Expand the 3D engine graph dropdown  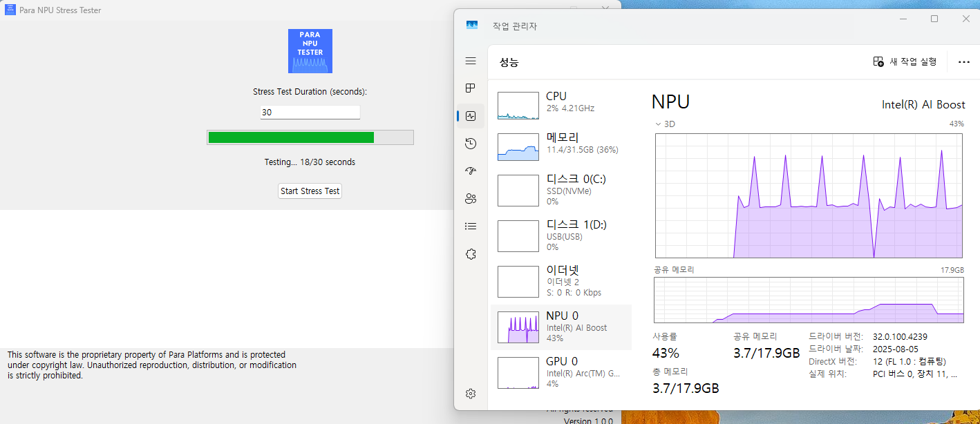pos(658,124)
